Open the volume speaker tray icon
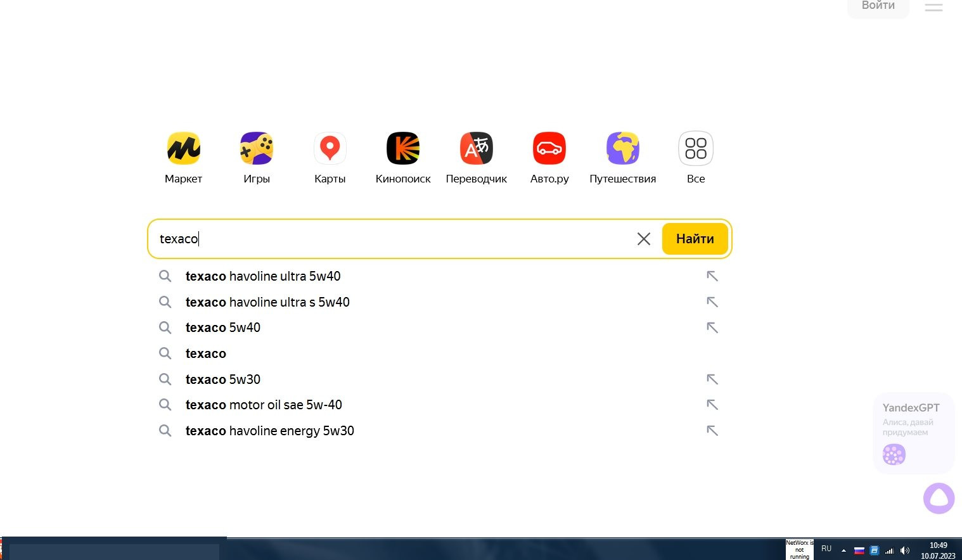Image resolution: width=962 pixels, height=560 pixels. click(x=905, y=550)
